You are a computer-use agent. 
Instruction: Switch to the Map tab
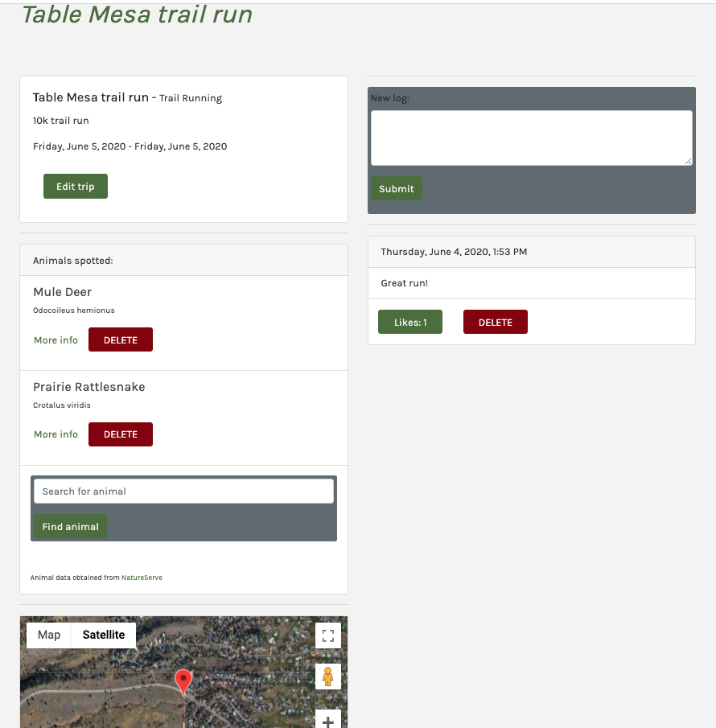tap(47, 635)
